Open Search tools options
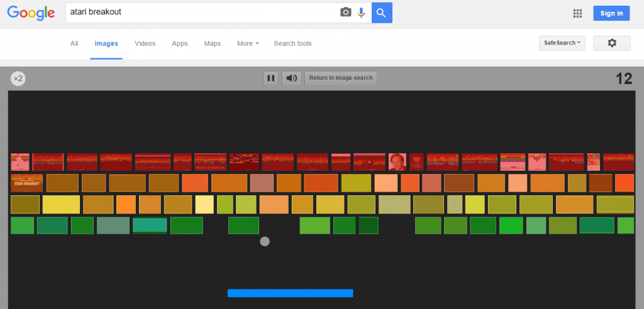644x309 pixels. click(x=292, y=43)
